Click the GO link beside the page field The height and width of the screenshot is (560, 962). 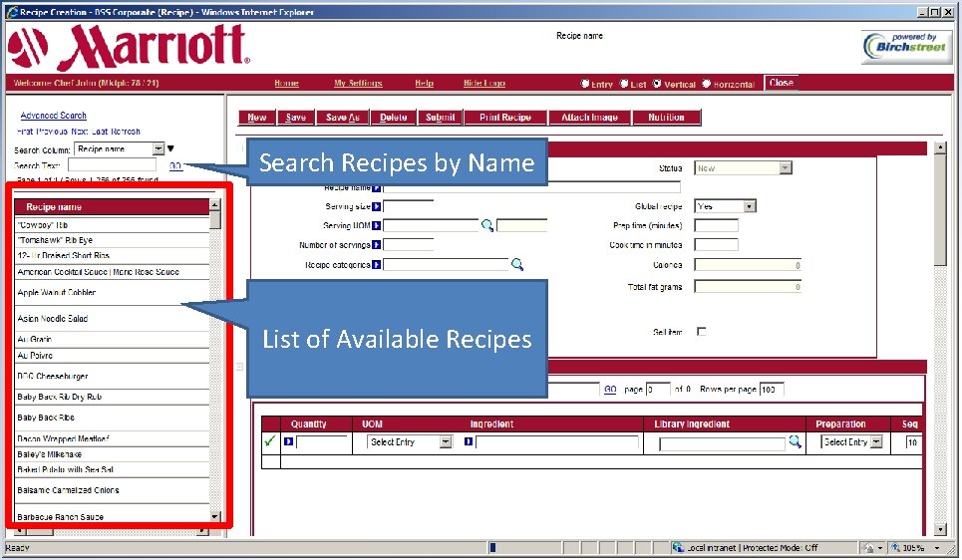610,389
